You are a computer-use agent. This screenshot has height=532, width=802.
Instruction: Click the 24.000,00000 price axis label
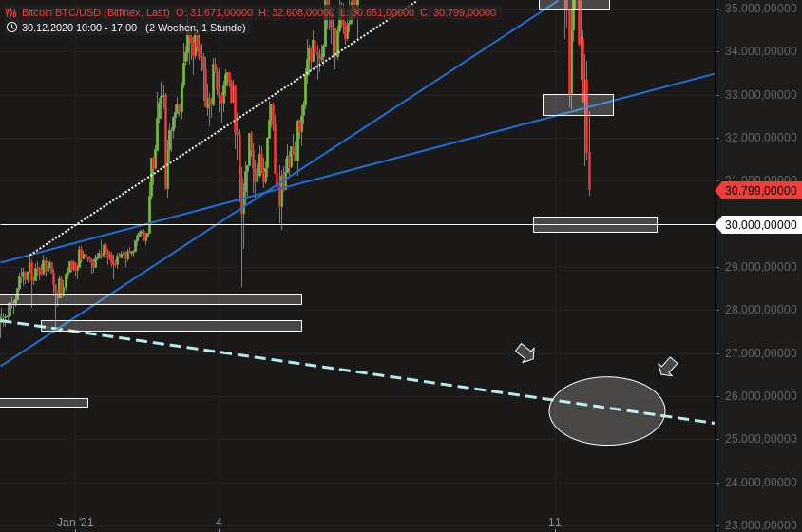click(760, 483)
